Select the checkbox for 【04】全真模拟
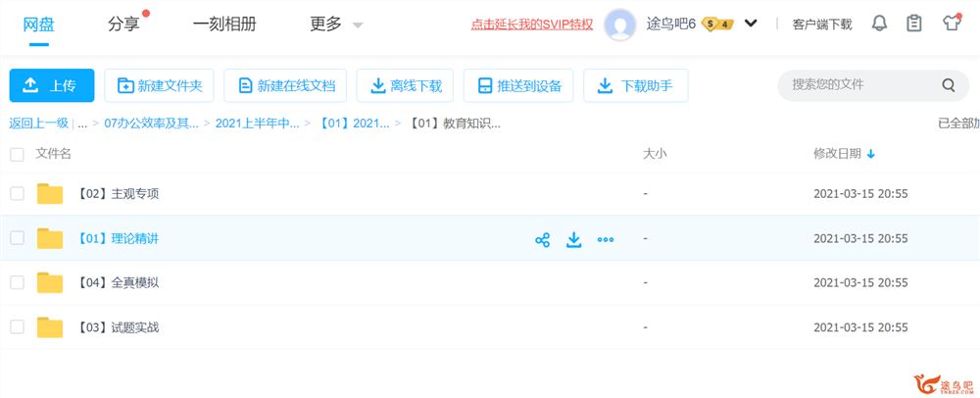Image resolution: width=980 pixels, height=398 pixels. [17, 282]
